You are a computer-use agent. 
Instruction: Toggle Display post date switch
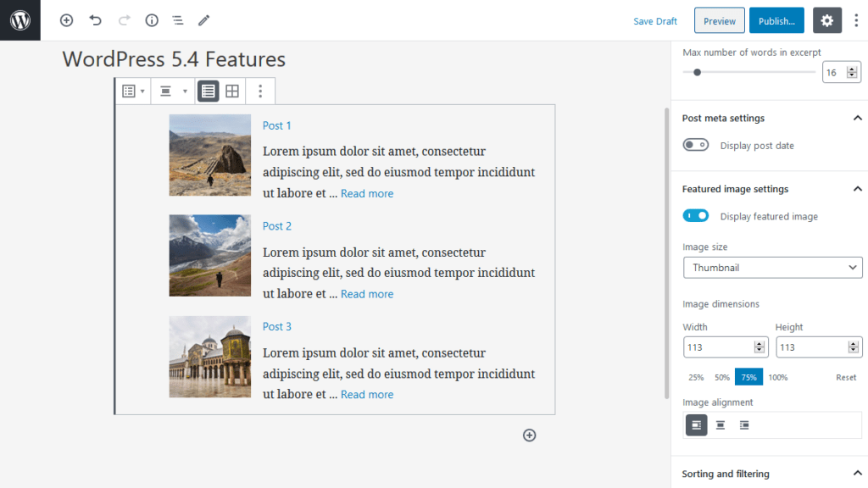click(695, 145)
